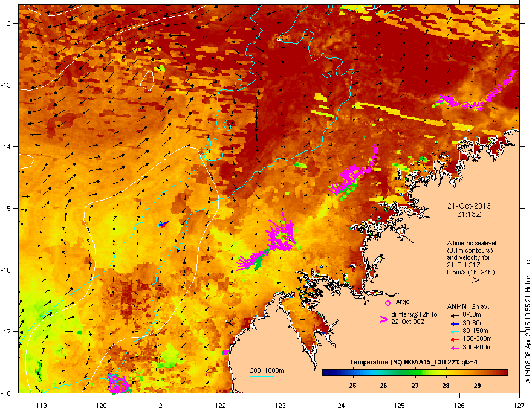Click the '21-Oct-2013' date text

[469, 206]
